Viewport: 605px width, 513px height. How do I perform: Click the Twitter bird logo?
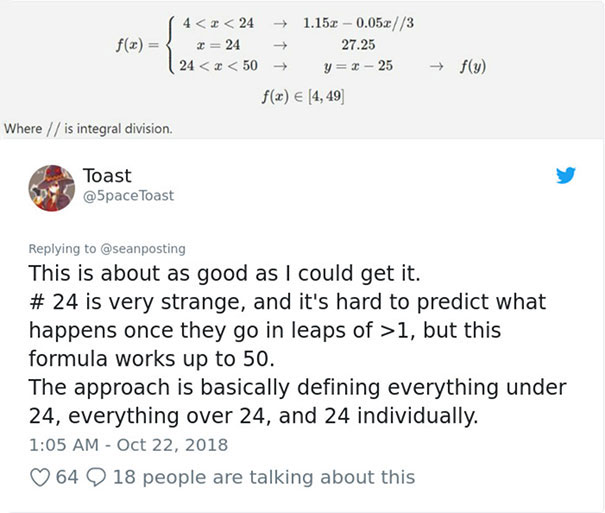pyautogui.click(x=566, y=176)
